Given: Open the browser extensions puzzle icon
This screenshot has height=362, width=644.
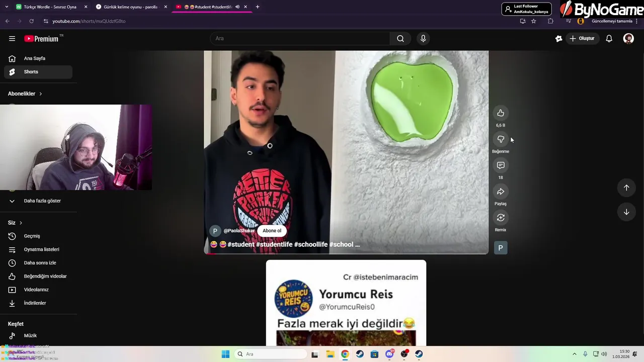Looking at the screenshot, I should pyautogui.click(x=550, y=21).
